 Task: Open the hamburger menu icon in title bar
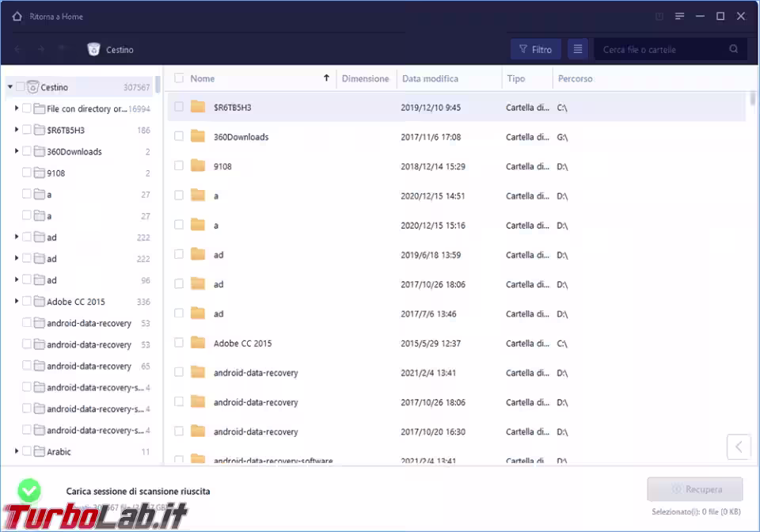click(x=679, y=17)
